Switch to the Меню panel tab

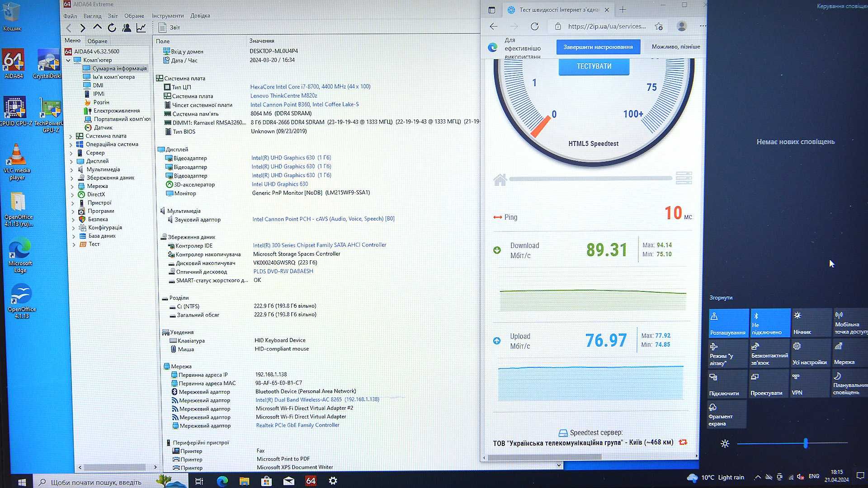72,41
